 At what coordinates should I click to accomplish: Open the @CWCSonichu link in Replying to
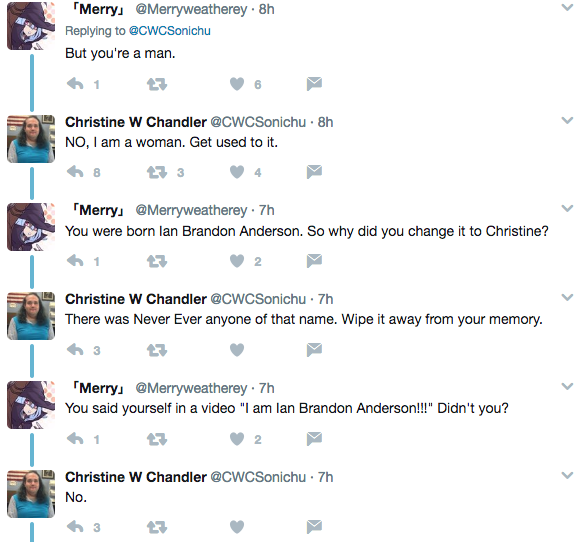coord(170,31)
